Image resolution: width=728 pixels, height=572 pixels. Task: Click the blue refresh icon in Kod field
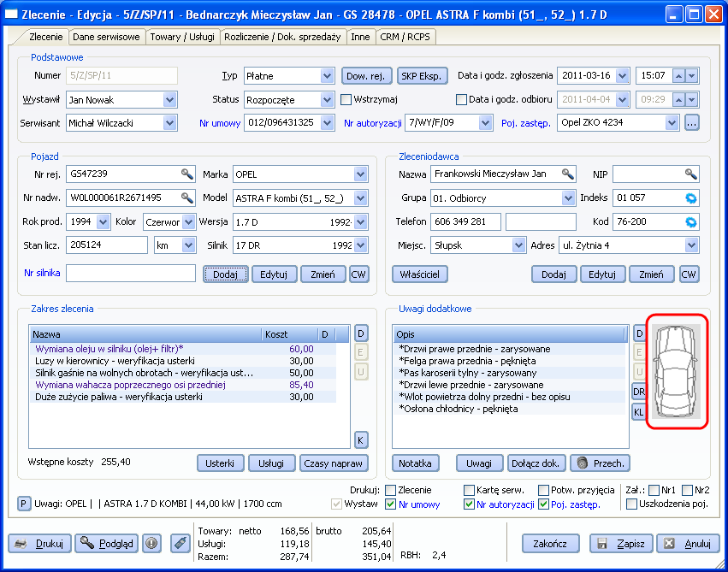pyautogui.click(x=691, y=222)
